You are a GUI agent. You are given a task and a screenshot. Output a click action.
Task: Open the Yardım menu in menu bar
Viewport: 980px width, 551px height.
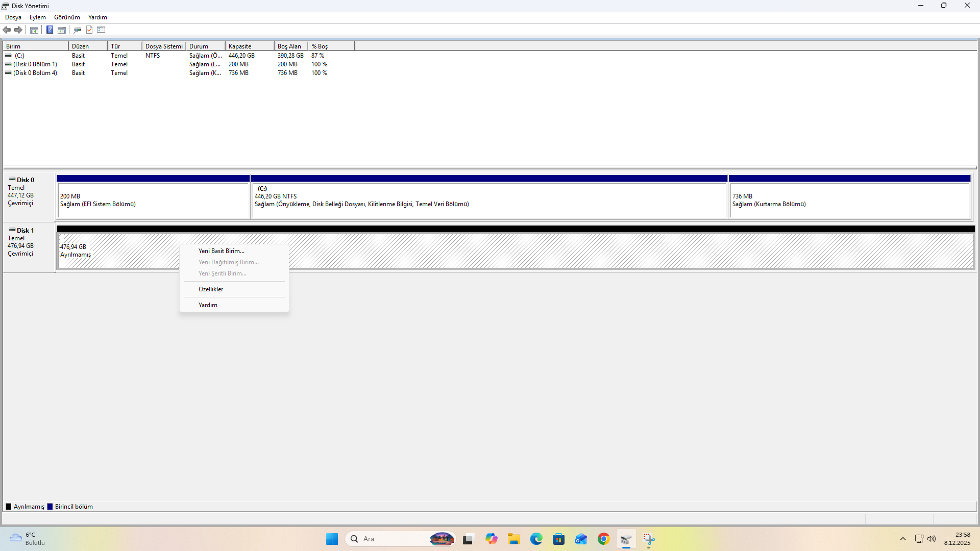(97, 17)
